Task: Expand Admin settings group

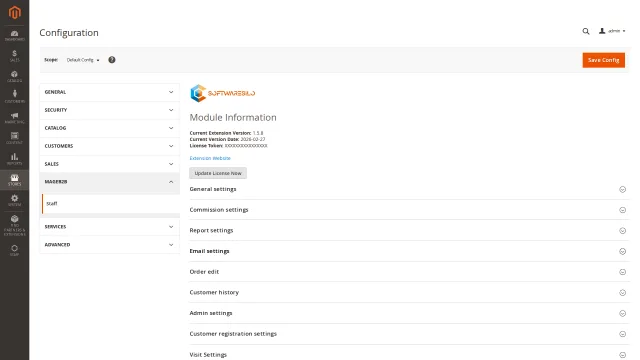Action: coord(409,313)
